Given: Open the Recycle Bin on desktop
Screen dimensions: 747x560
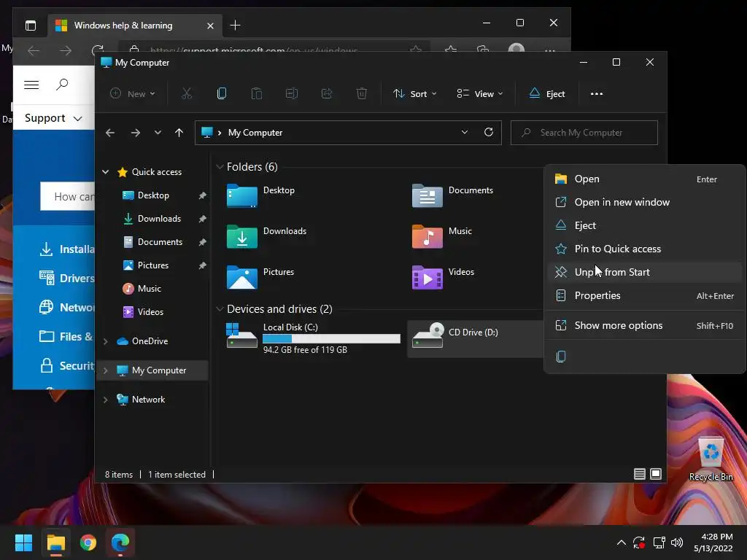Looking at the screenshot, I should click(711, 459).
